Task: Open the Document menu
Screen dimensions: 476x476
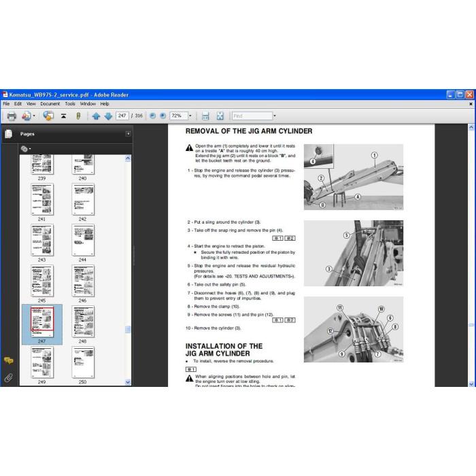Action: (x=50, y=104)
